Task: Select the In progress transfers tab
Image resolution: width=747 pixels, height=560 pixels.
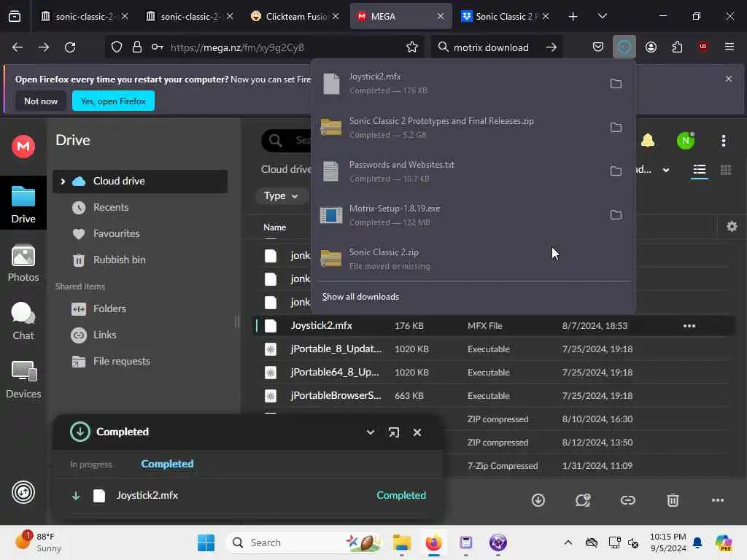Action: (91, 464)
